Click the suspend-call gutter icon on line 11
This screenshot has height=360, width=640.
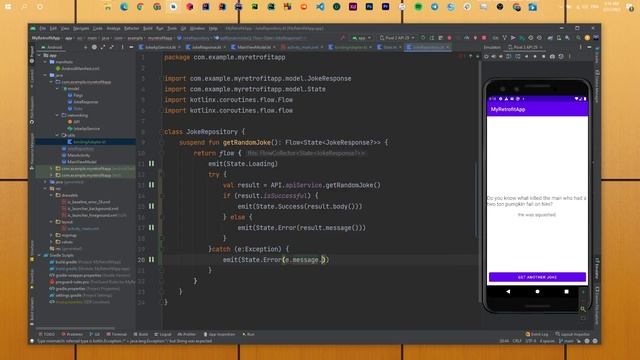click(151, 164)
